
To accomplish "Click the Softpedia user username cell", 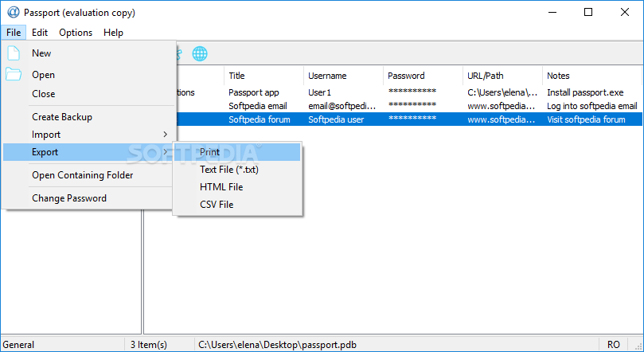I will tap(336, 119).
